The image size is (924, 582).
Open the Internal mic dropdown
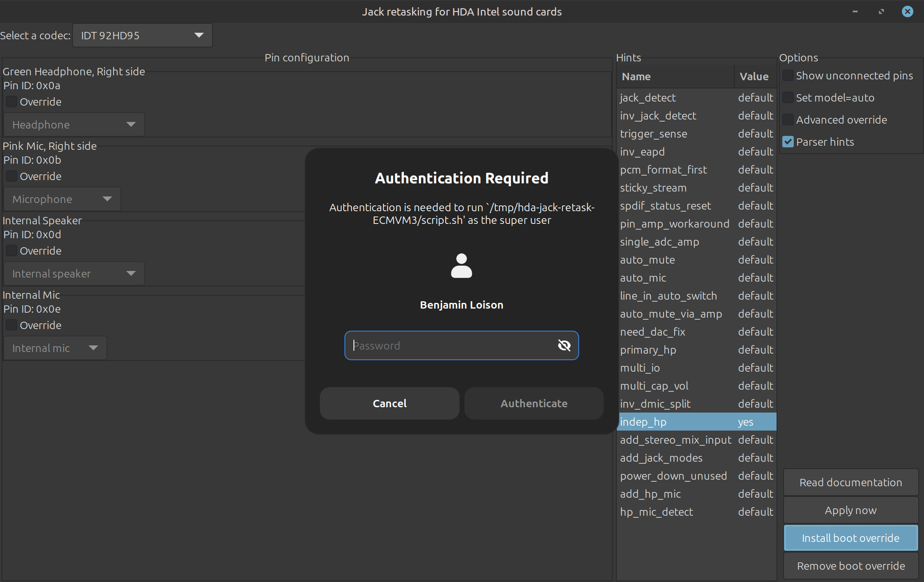(55, 348)
